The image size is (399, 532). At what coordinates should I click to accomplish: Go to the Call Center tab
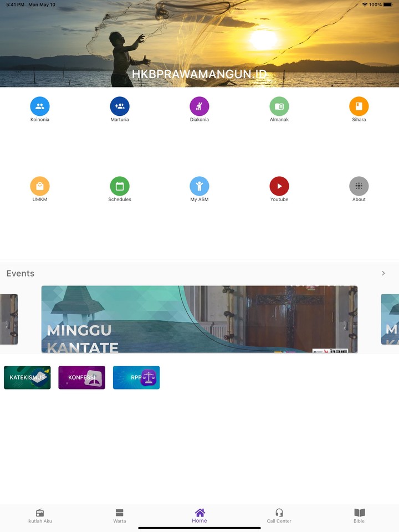click(x=279, y=516)
